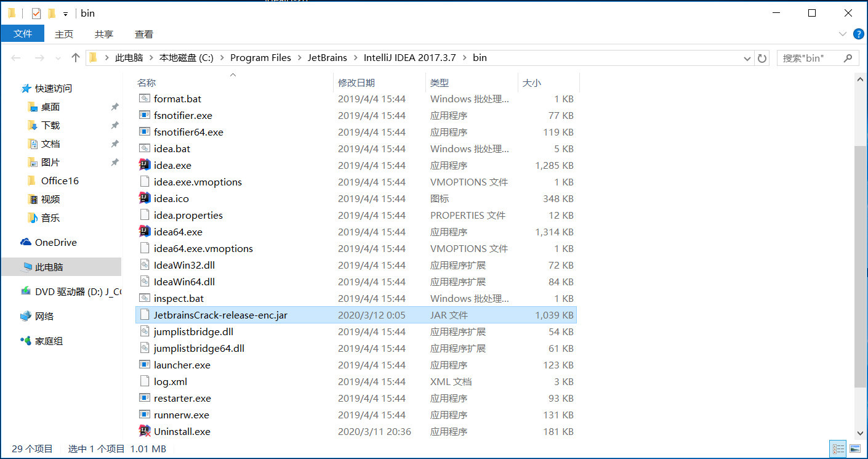868x459 pixels.
Task: Open recent locations dropdown arrow
Action: point(59,58)
